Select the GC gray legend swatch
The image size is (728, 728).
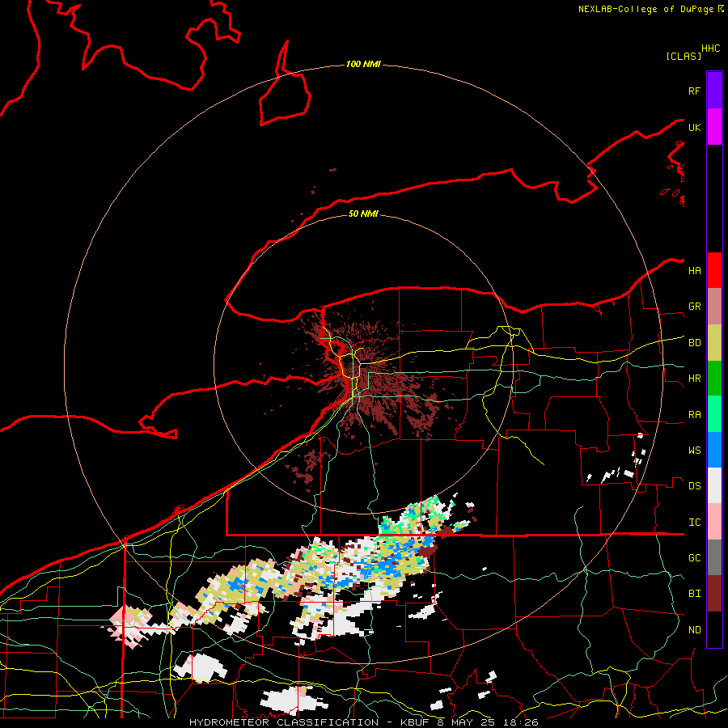[714, 557]
